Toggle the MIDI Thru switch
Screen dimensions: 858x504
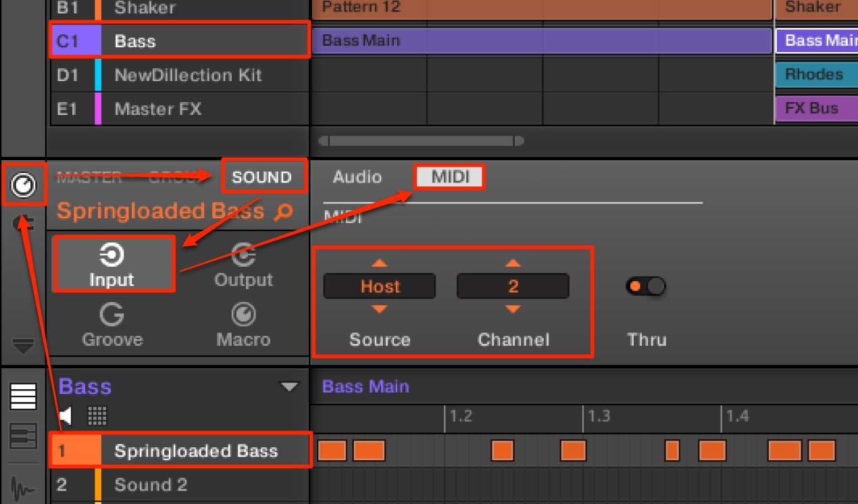tap(647, 286)
